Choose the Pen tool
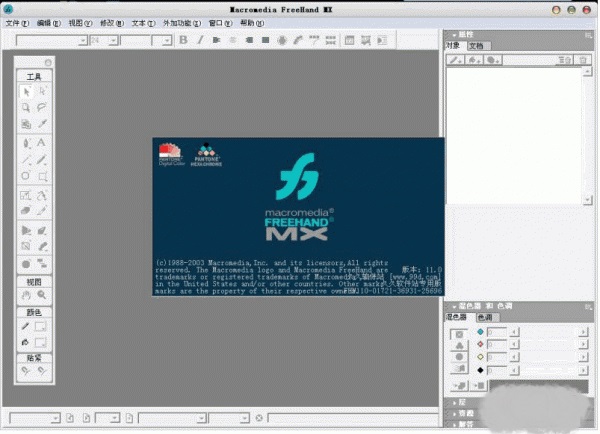Viewport: 600px width, 434px height. point(26,142)
